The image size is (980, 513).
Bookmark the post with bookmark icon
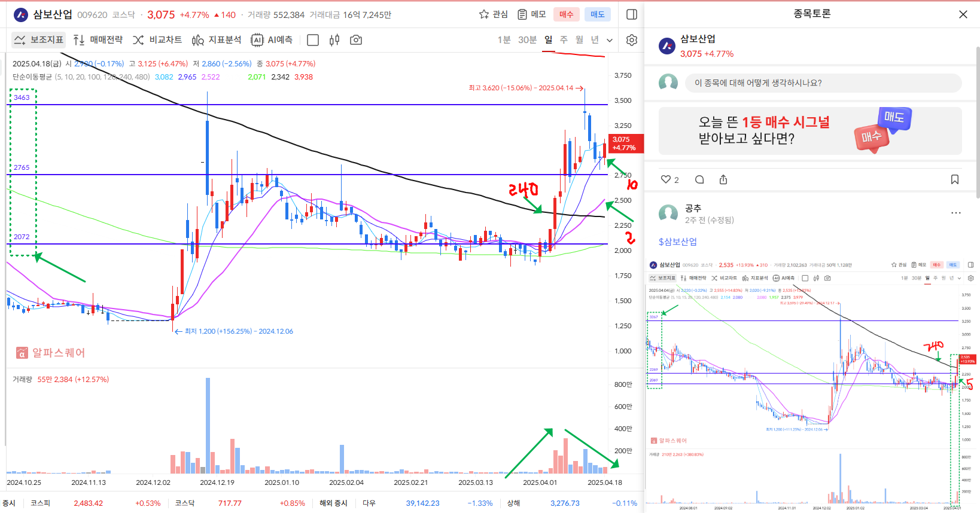pyautogui.click(x=955, y=179)
